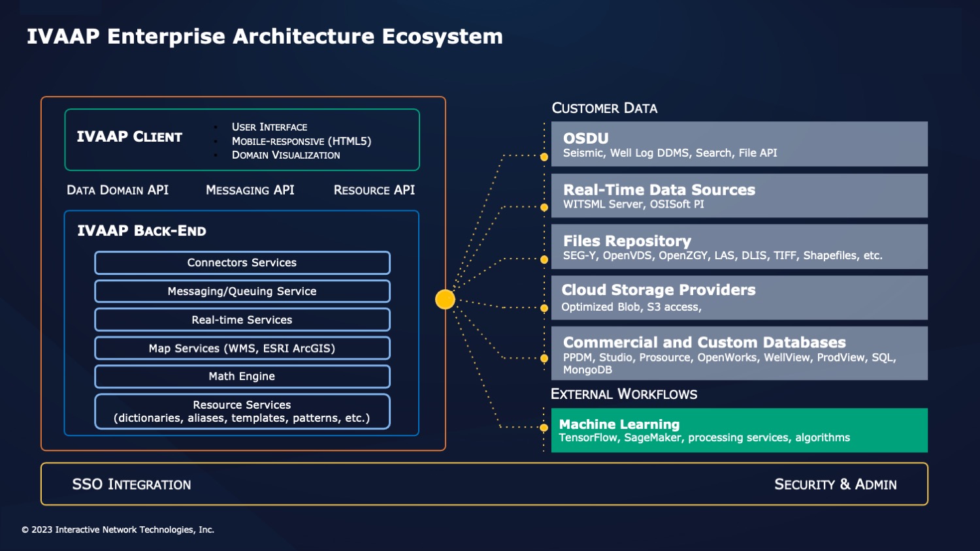
Task: Click the OSDU data source panel
Action: (x=740, y=144)
